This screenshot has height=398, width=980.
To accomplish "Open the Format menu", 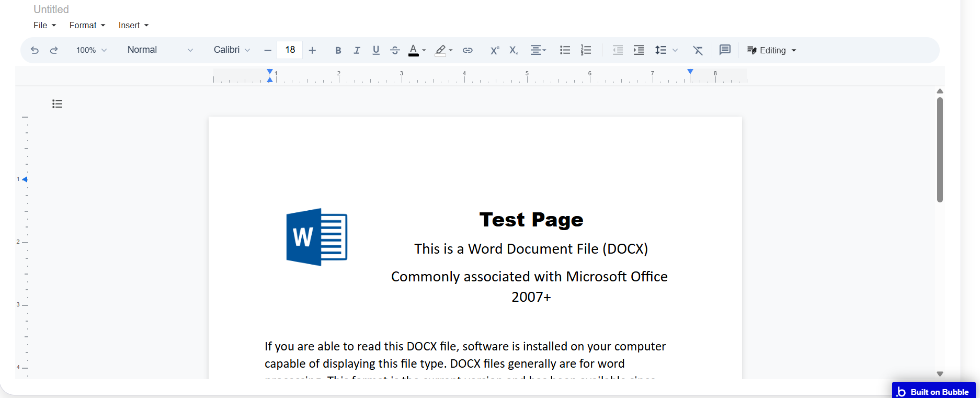I will coord(87,26).
